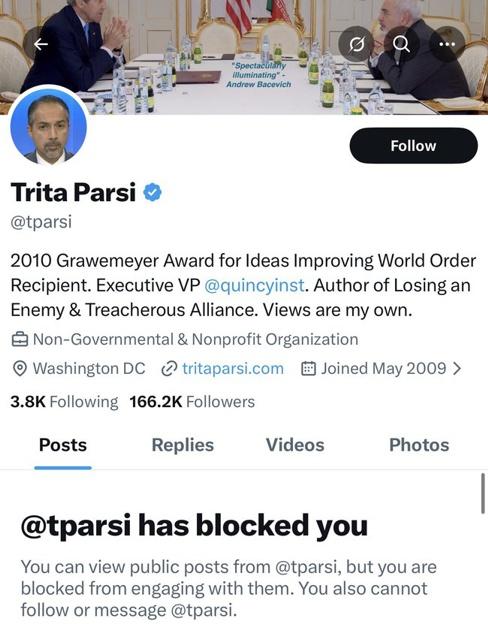
Task: Tap the Grok slash icon in header
Action: 356,44
